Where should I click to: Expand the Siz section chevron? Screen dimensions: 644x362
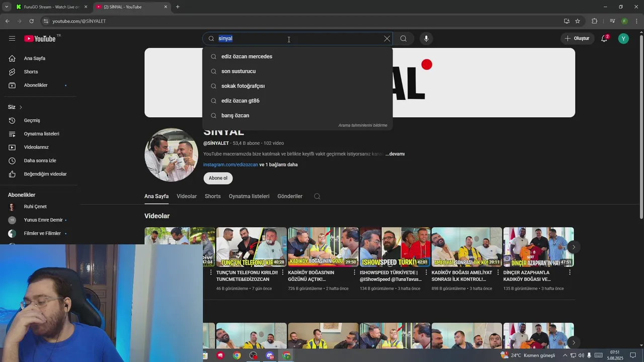21,107
